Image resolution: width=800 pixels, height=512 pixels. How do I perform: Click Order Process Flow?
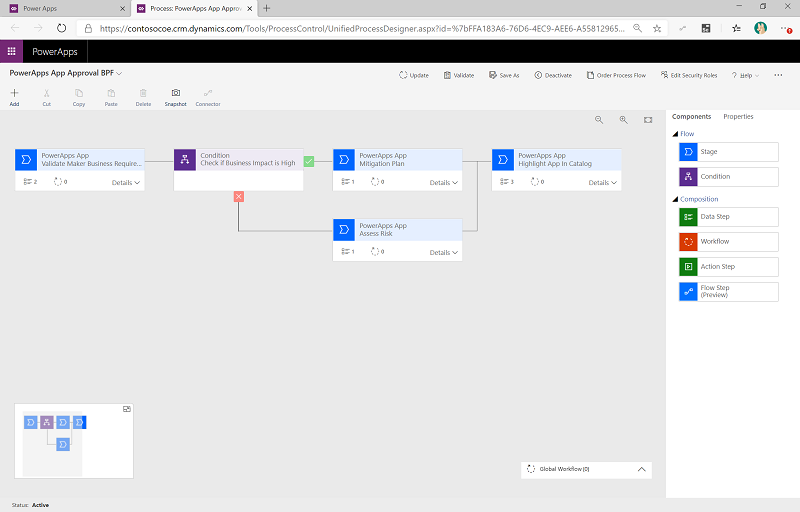click(x=616, y=75)
